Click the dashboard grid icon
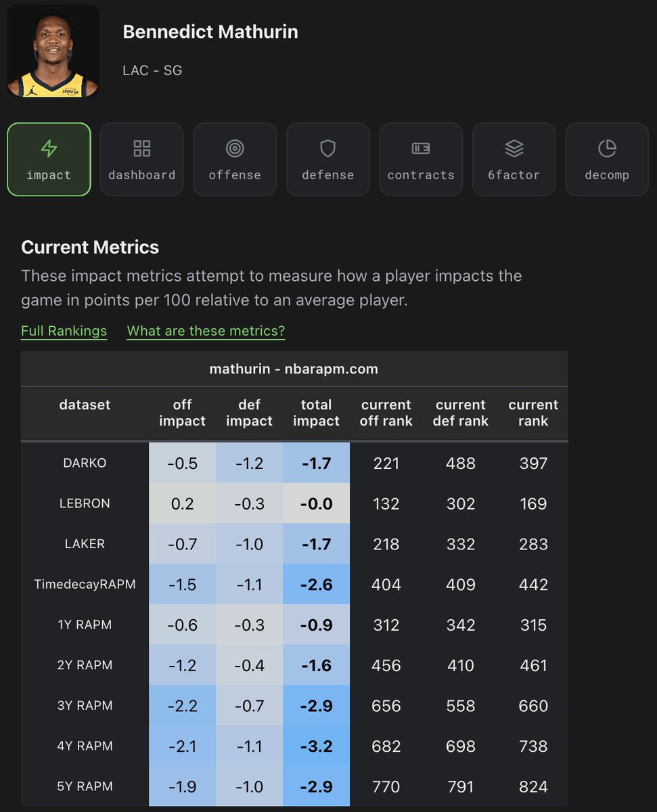This screenshot has height=812, width=657. point(142,148)
